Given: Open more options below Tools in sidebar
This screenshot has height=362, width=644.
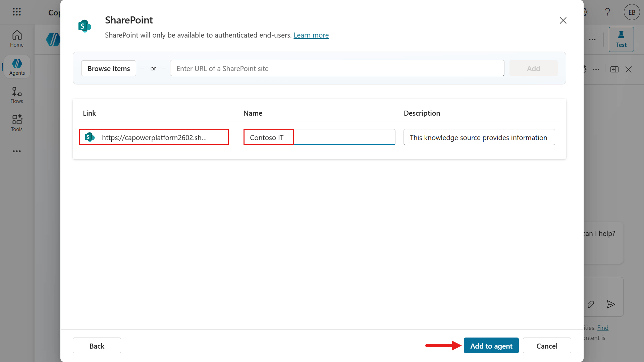Looking at the screenshot, I should point(16,151).
